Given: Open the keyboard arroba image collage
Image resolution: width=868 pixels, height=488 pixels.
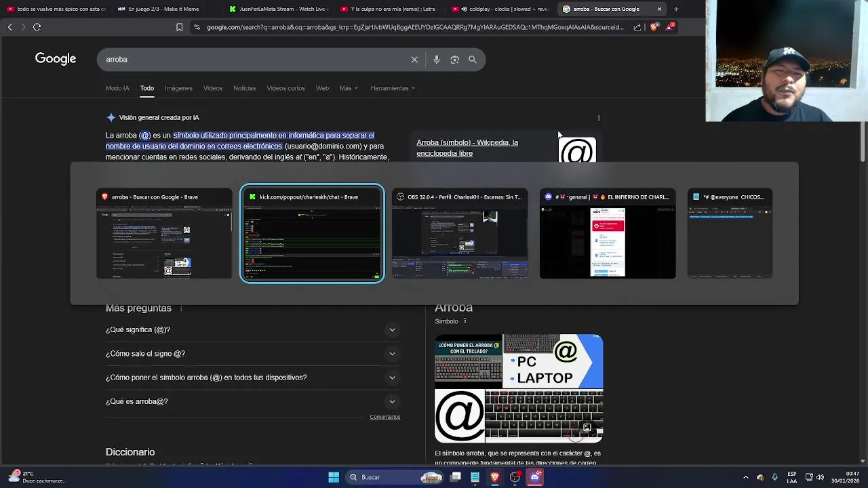Looking at the screenshot, I should coord(519,388).
